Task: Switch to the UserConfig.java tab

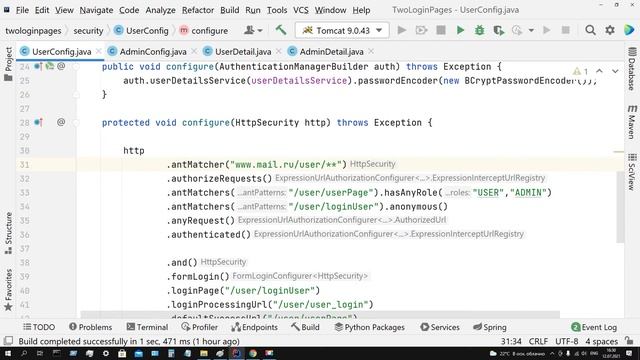Action: click(x=61, y=52)
